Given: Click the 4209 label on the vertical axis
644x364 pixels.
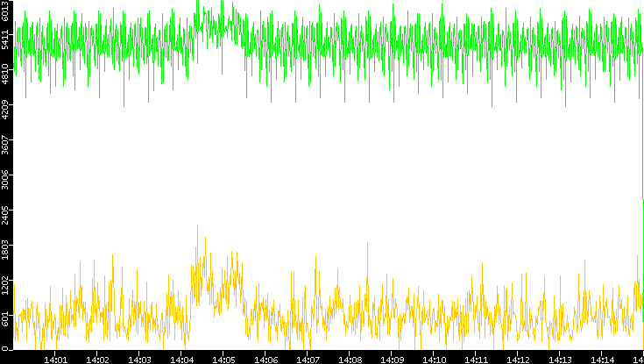Looking at the screenshot, I should click(6, 110).
